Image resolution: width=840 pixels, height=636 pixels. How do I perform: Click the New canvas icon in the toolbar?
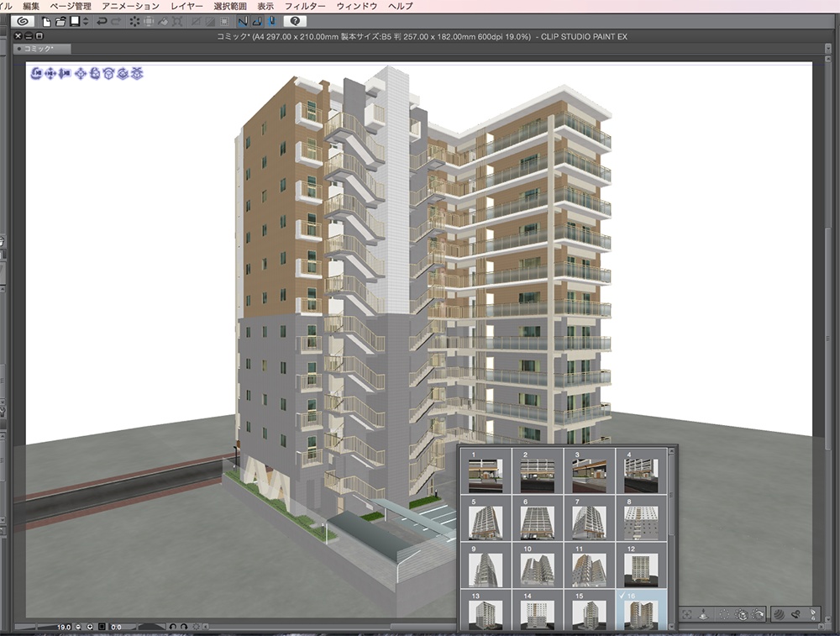[45, 21]
